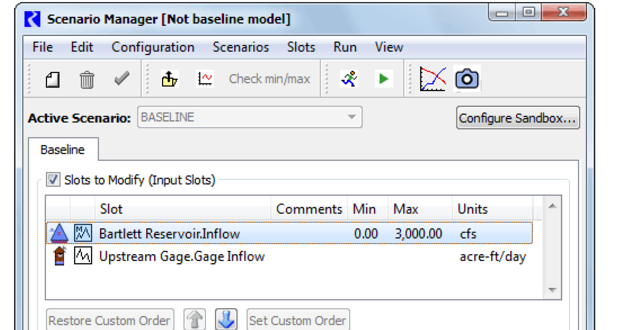Click the export hand-with-arrow icon
This screenshot has height=330, width=644.
coord(169,79)
